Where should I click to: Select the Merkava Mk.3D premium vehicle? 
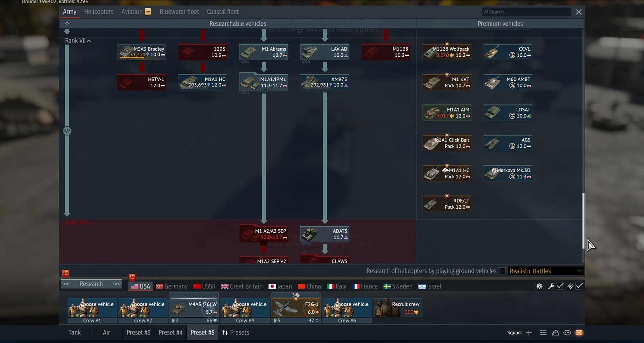click(x=508, y=174)
